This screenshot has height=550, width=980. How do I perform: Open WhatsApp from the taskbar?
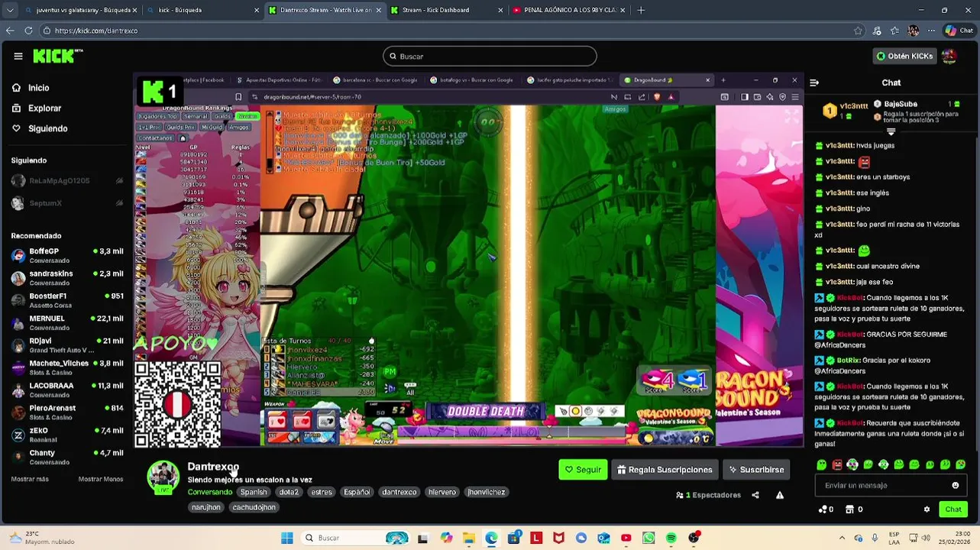(648, 538)
